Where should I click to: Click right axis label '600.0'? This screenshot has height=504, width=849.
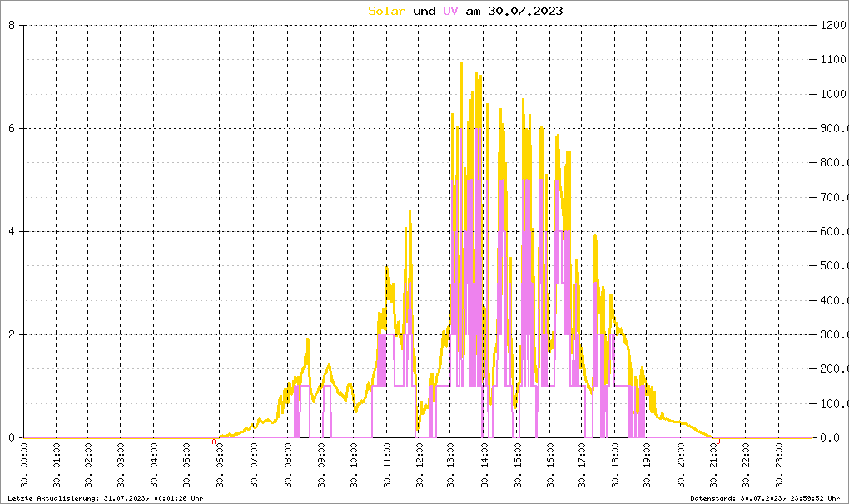tap(834, 231)
